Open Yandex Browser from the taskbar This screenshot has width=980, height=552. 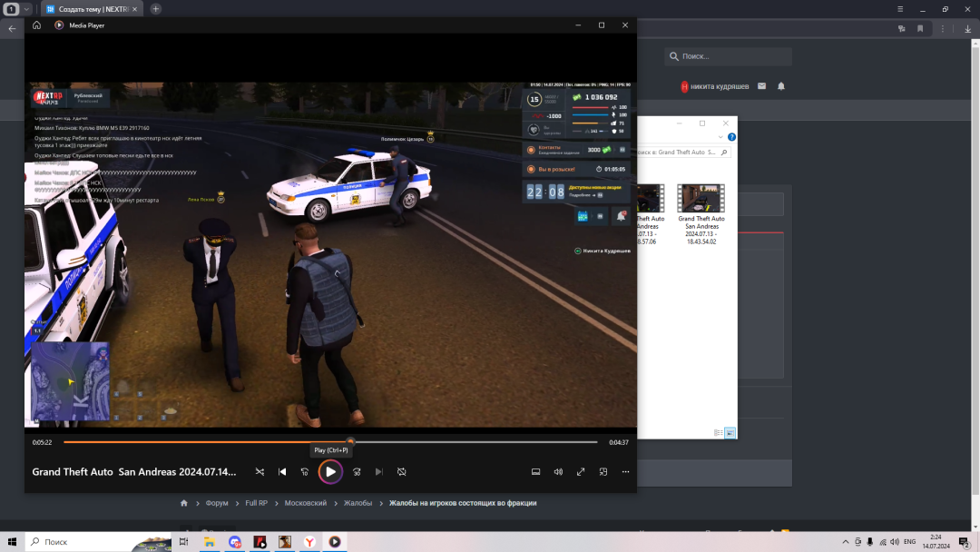(309, 542)
